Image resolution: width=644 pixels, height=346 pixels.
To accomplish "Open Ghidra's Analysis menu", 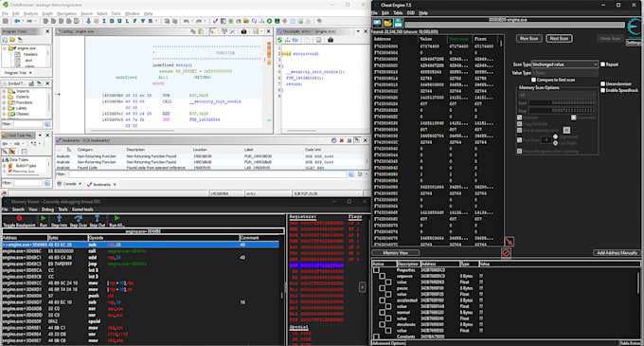I will 30,13.
